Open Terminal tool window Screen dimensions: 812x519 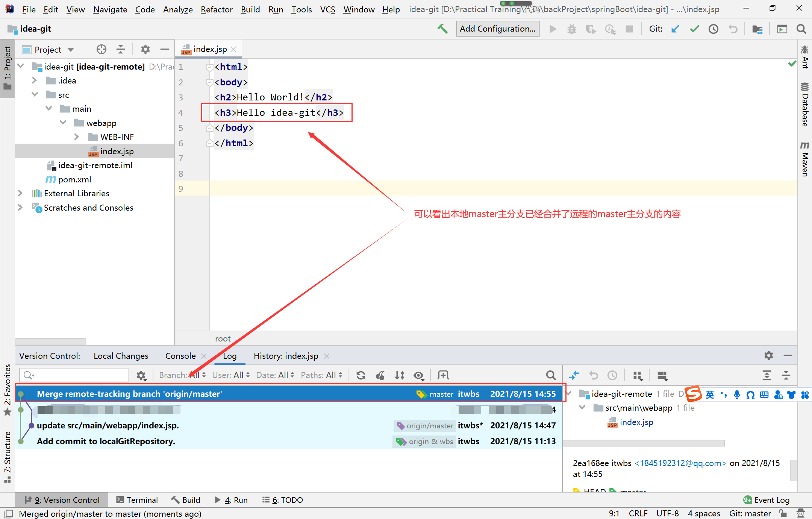coord(137,500)
